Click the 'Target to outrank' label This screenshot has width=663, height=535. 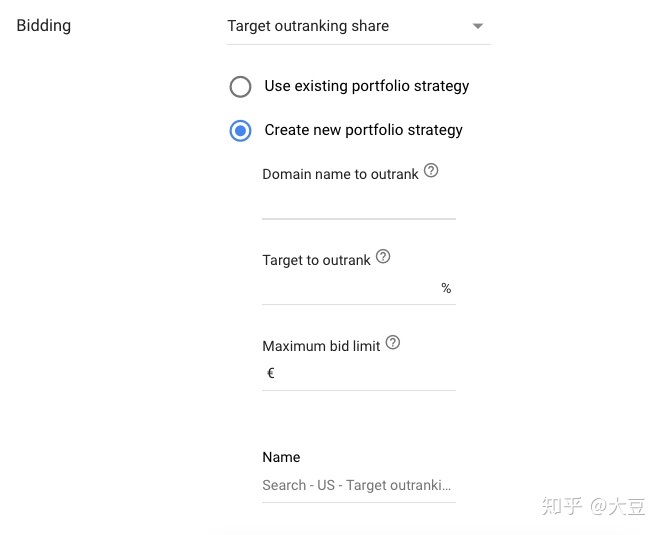316,260
